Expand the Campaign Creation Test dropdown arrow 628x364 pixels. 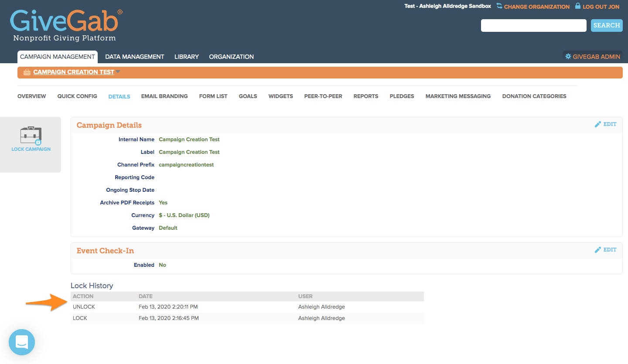[118, 72]
